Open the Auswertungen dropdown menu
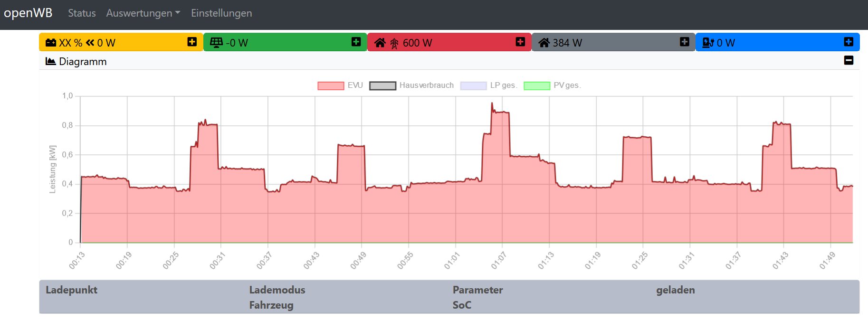 point(143,13)
